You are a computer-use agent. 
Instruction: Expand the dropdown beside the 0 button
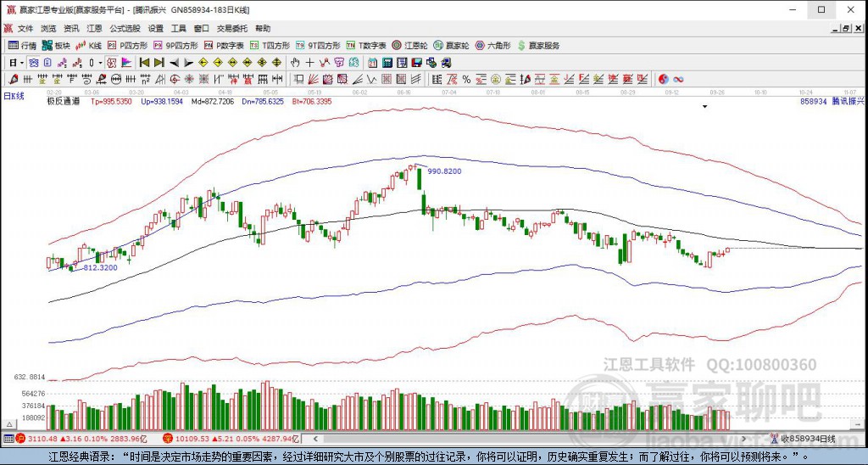click(100, 63)
